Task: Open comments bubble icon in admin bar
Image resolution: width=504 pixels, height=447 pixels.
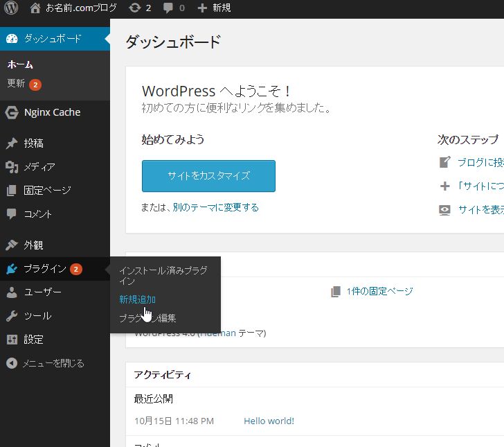Action: [168, 8]
